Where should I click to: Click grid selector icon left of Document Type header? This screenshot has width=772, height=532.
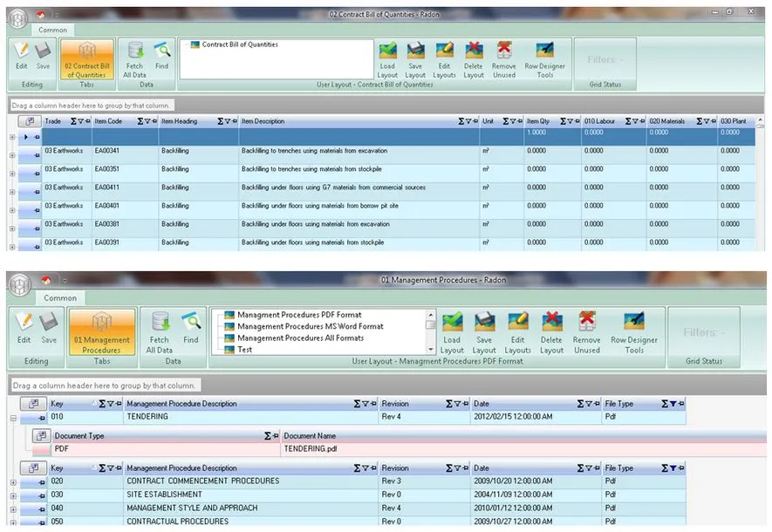[x=41, y=435]
